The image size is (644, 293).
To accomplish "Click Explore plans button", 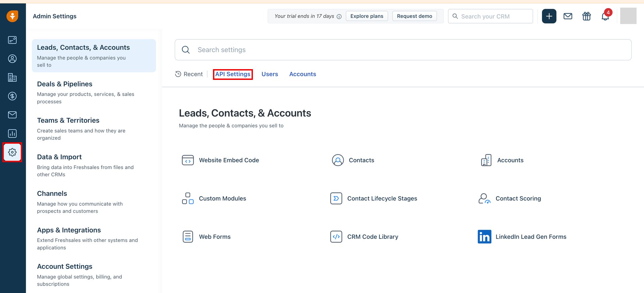I will click(x=367, y=16).
